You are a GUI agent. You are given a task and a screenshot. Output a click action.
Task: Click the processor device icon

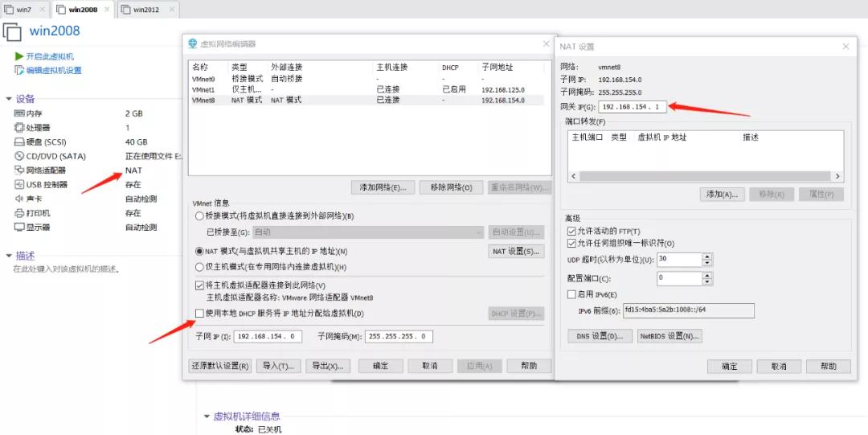tap(19, 128)
